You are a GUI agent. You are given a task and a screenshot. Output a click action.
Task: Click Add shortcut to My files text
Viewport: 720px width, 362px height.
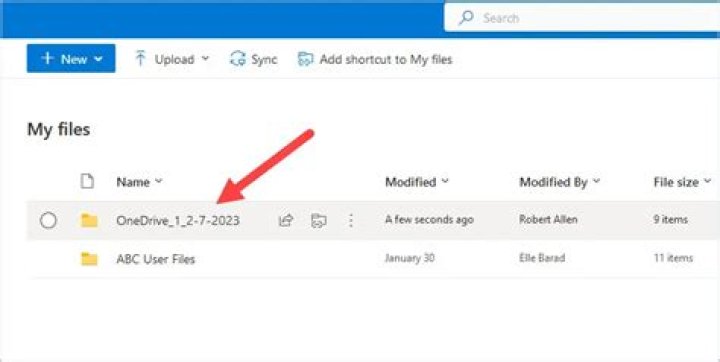(386, 59)
